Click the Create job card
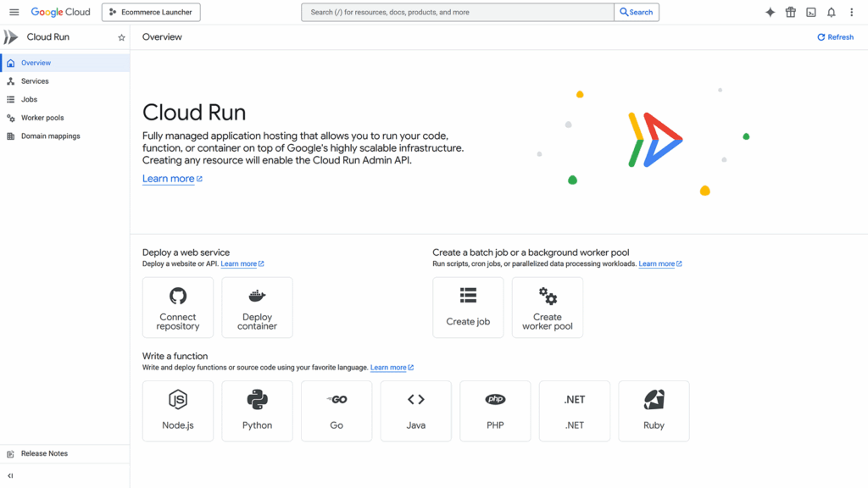 pos(468,308)
